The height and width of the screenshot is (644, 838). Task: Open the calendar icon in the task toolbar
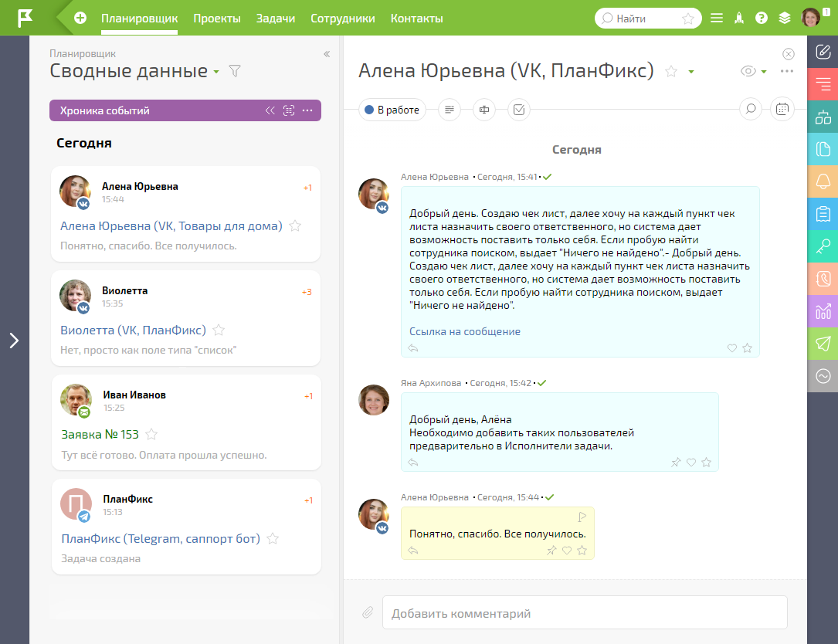click(782, 109)
